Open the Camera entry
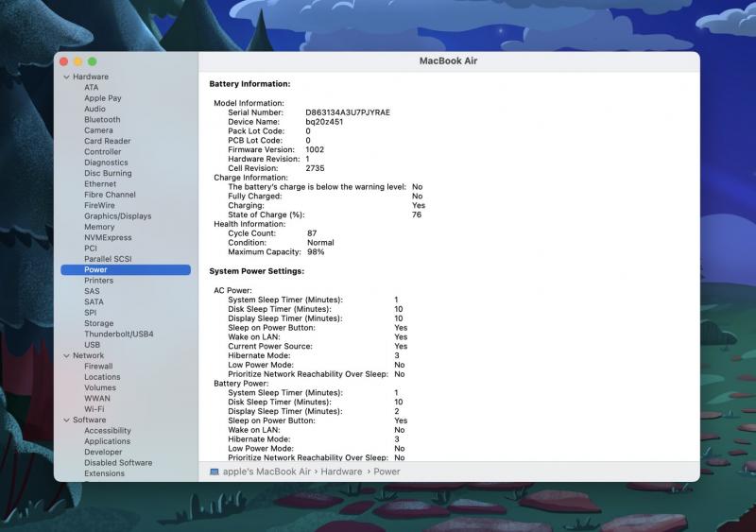The width and height of the screenshot is (756, 532). pyautogui.click(x=98, y=130)
